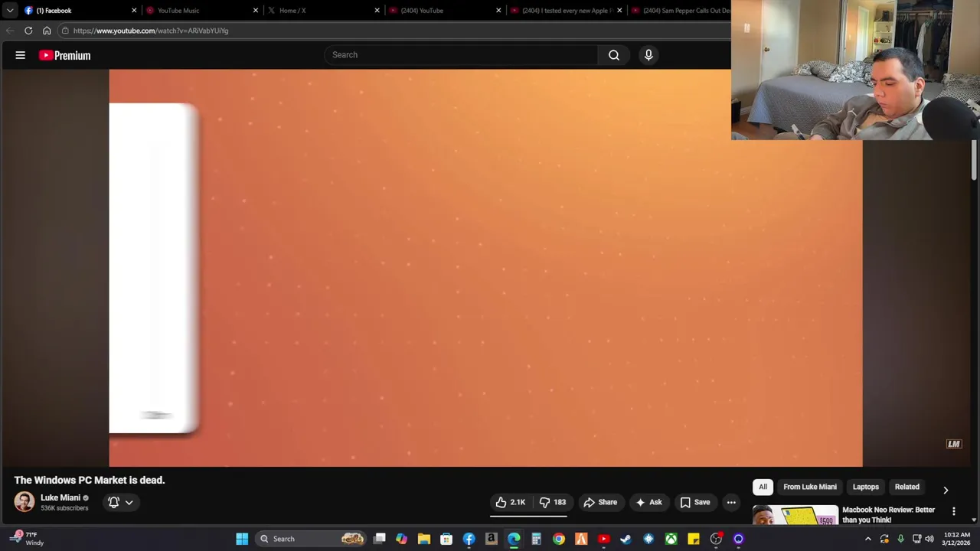Image resolution: width=980 pixels, height=551 pixels.
Task: Switch to 'I tested every new Apple' tab
Action: (564, 11)
